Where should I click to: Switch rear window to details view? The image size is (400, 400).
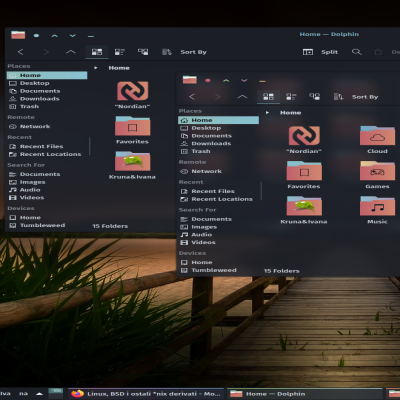click(143, 52)
